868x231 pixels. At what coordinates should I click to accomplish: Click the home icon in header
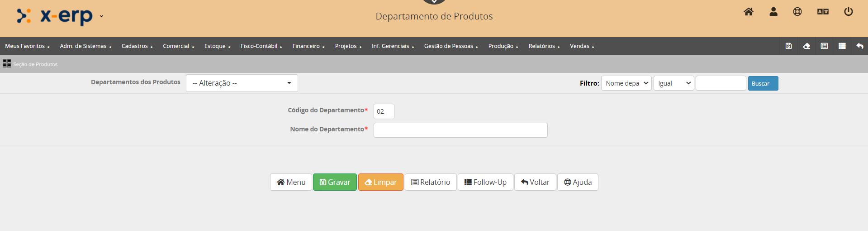[x=749, y=12]
